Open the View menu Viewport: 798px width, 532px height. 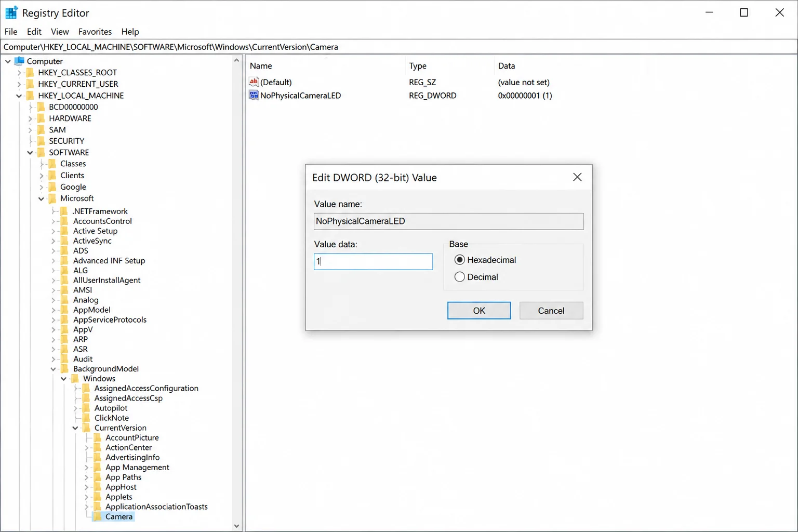tap(60, 32)
